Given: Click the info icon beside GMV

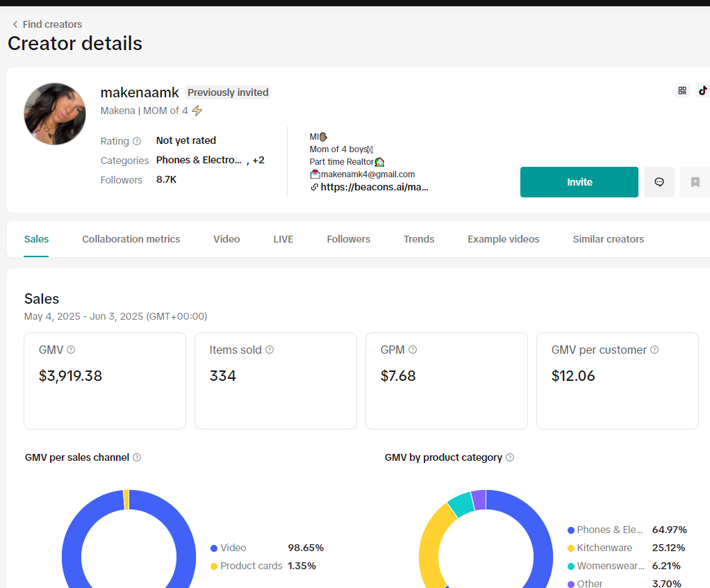Looking at the screenshot, I should tap(71, 350).
